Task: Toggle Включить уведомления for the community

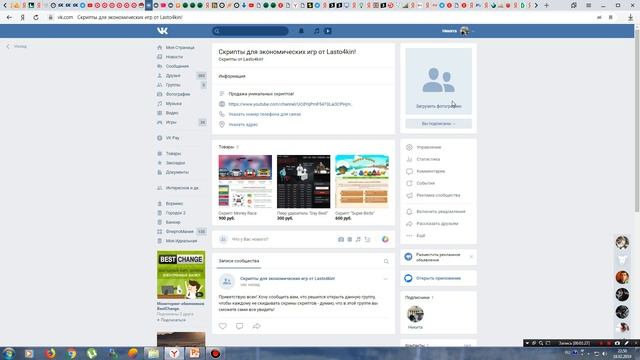Action: pyautogui.click(x=441, y=212)
